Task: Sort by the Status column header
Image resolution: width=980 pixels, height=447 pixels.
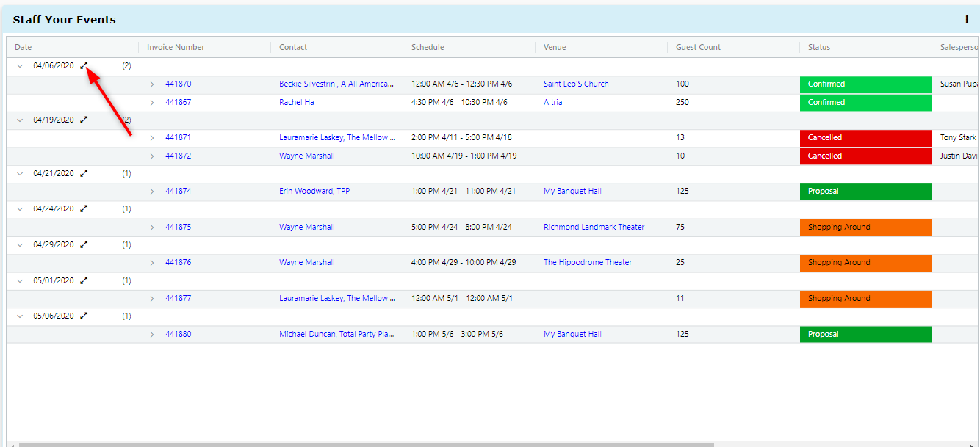Action: pos(819,47)
